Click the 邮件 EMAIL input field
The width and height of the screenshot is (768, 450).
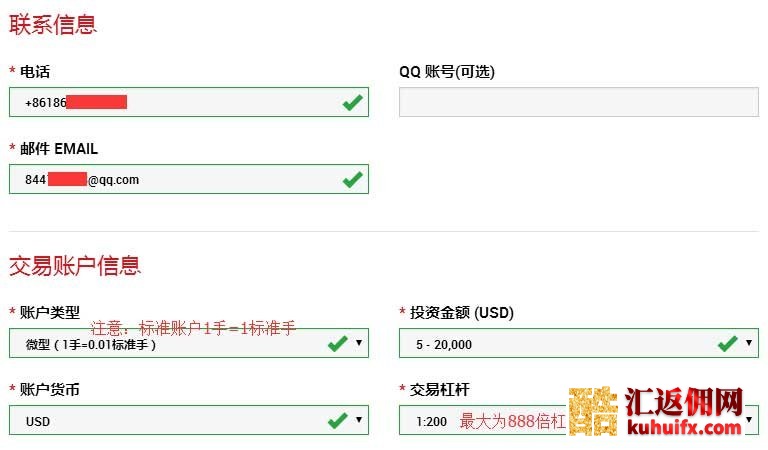(230, 179)
